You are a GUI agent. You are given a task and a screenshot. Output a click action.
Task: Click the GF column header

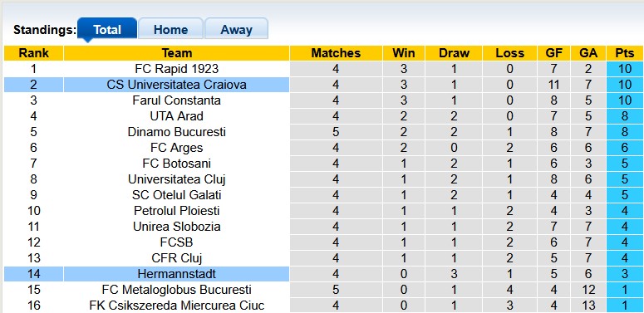pyautogui.click(x=553, y=53)
